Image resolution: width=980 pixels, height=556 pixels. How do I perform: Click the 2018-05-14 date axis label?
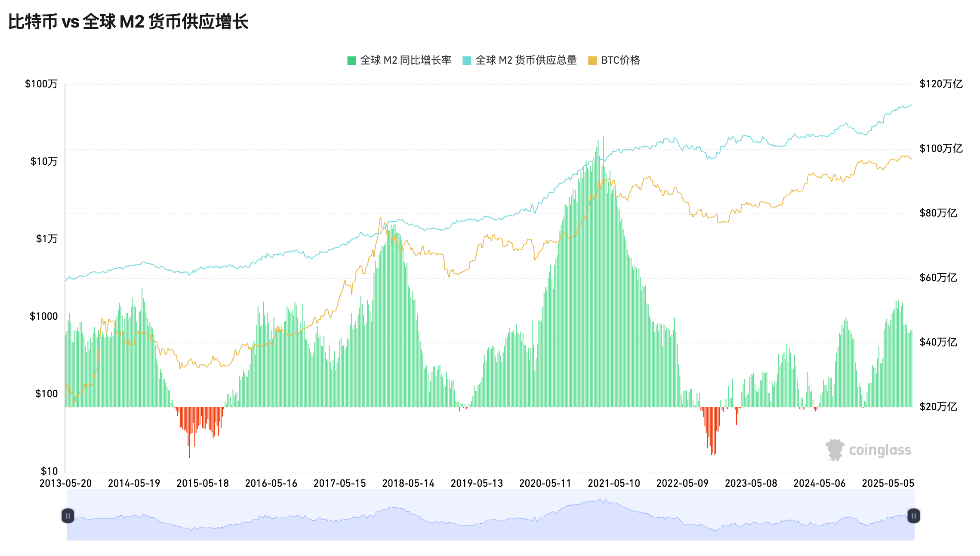408,483
